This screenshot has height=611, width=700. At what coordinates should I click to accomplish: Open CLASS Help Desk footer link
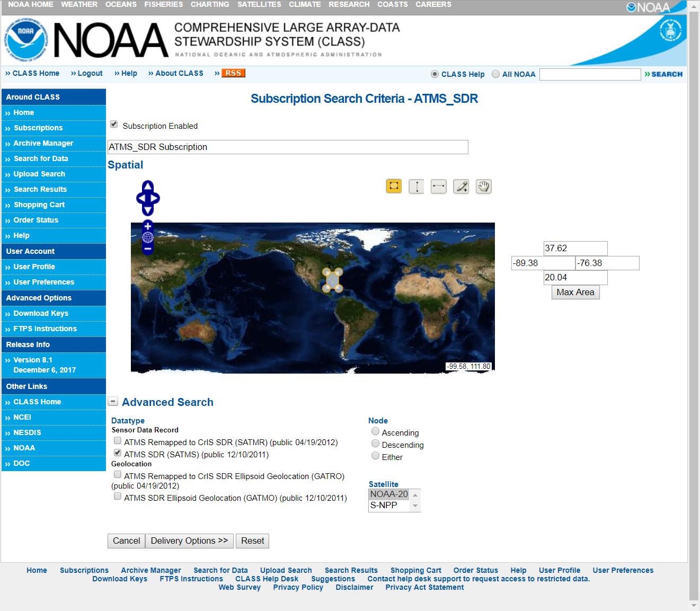tap(267, 579)
